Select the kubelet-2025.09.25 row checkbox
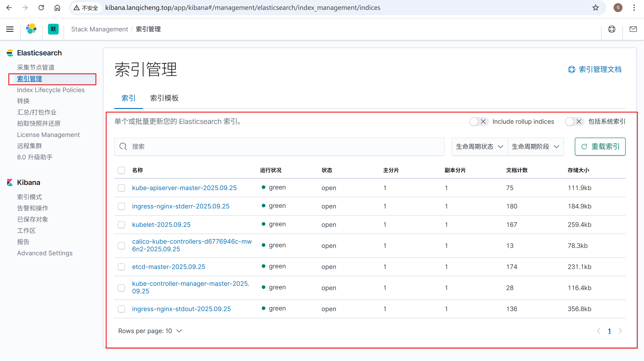644x362 pixels. pyautogui.click(x=122, y=225)
